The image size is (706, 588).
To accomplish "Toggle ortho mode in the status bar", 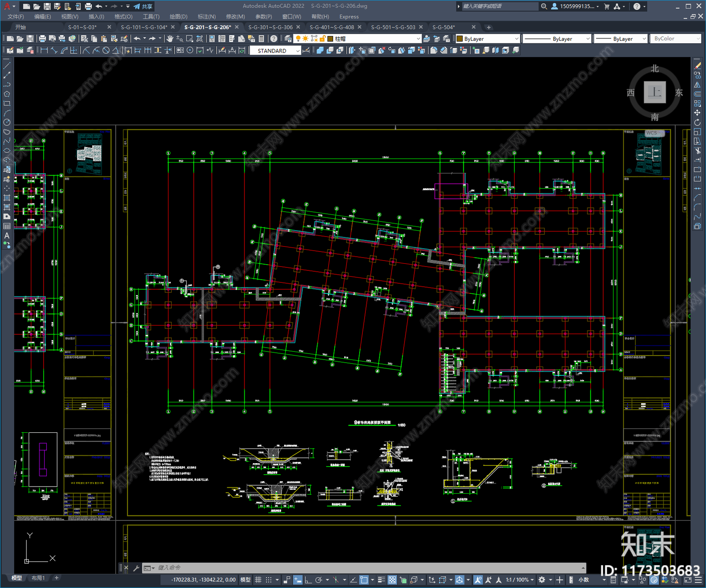I will pos(308,580).
